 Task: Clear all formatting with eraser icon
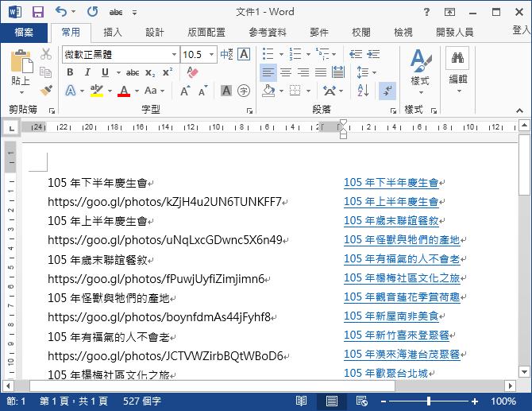pos(192,72)
